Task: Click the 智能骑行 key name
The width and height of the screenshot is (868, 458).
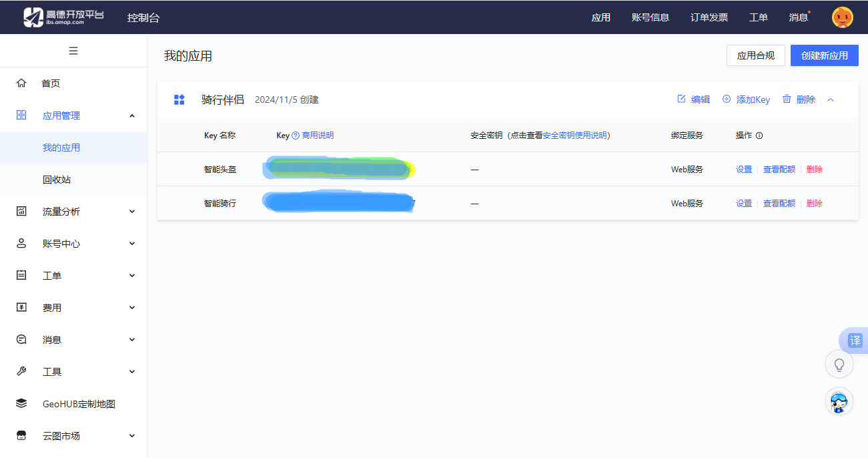Action: point(220,204)
